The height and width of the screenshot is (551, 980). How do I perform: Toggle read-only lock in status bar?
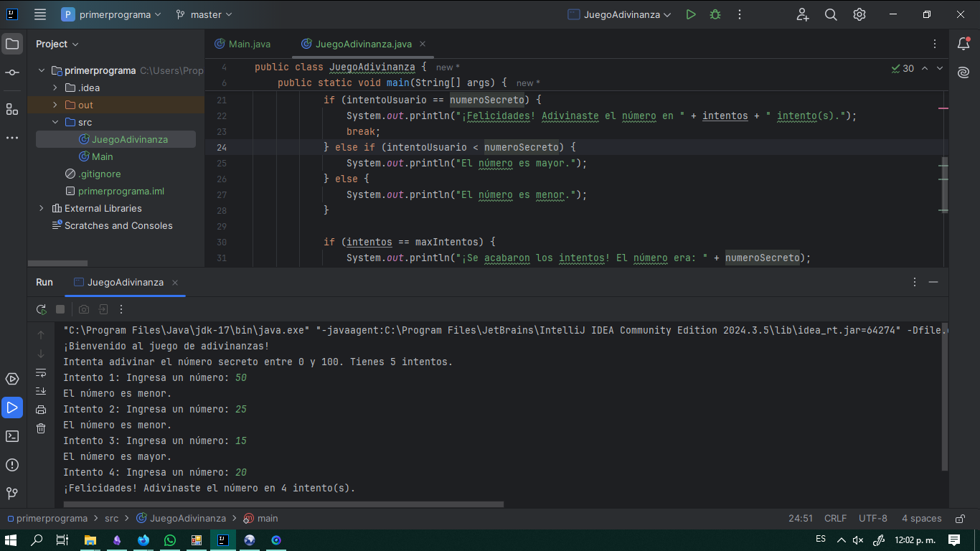point(960,518)
